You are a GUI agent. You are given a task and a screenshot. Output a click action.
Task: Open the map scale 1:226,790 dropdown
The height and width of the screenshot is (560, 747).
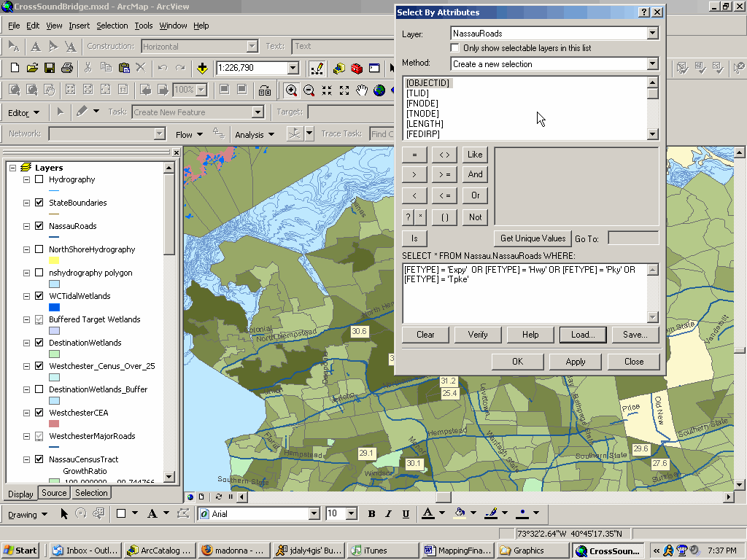(293, 68)
